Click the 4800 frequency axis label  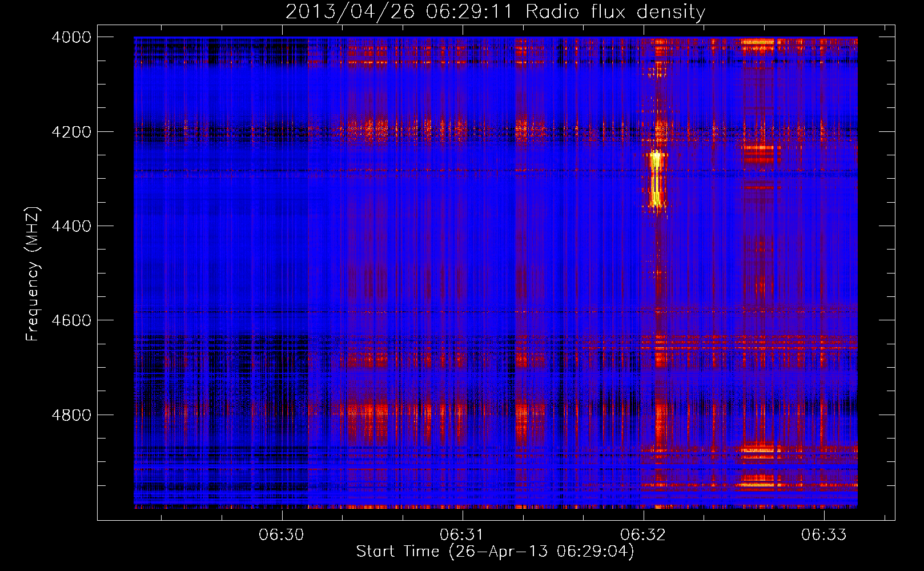[x=71, y=415]
